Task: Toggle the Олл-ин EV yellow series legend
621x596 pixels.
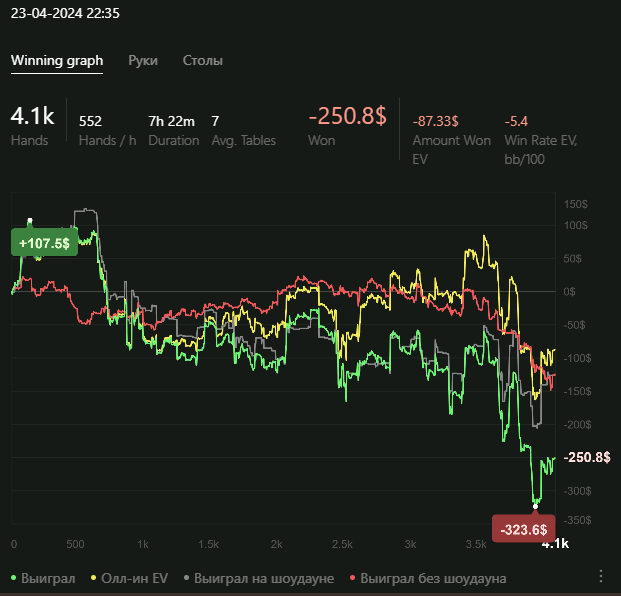Action: click(130, 579)
